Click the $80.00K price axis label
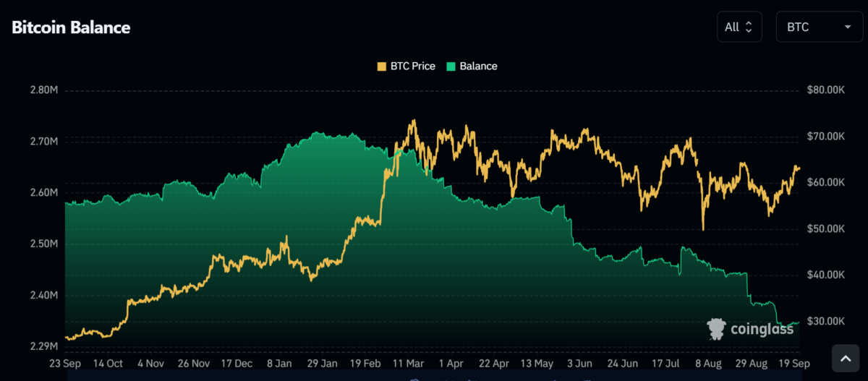The height and width of the screenshot is (381, 868). 825,90
